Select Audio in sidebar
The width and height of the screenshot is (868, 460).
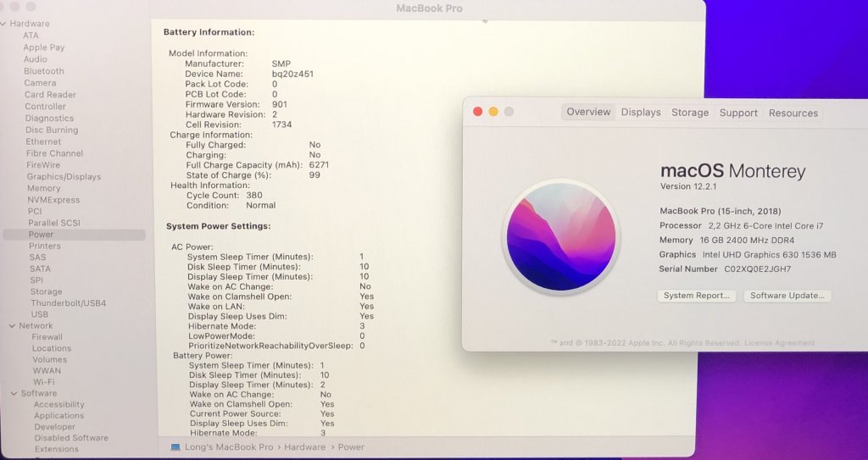tap(35, 59)
